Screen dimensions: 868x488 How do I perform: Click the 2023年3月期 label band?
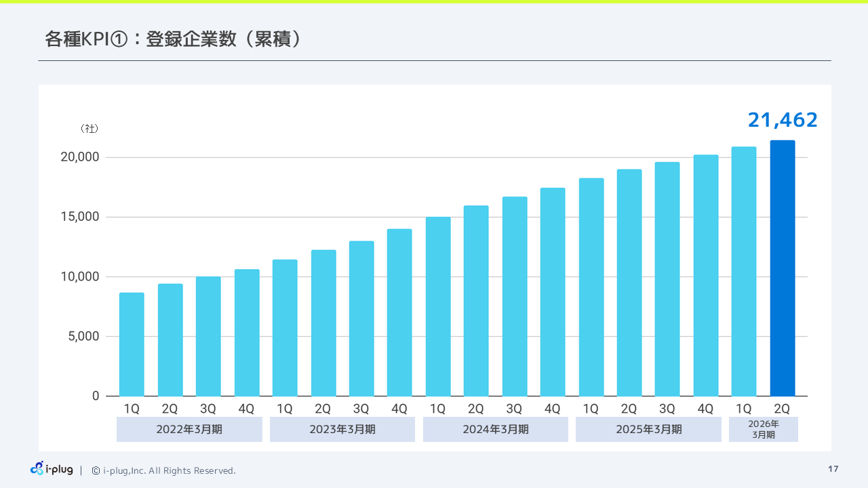point(342,429)
